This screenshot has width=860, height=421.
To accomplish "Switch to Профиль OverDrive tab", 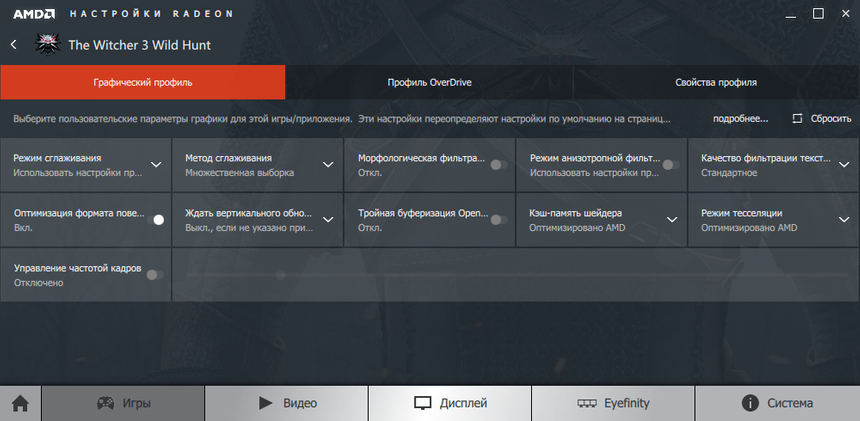I will pyautogui.click(x=429, y=82).
